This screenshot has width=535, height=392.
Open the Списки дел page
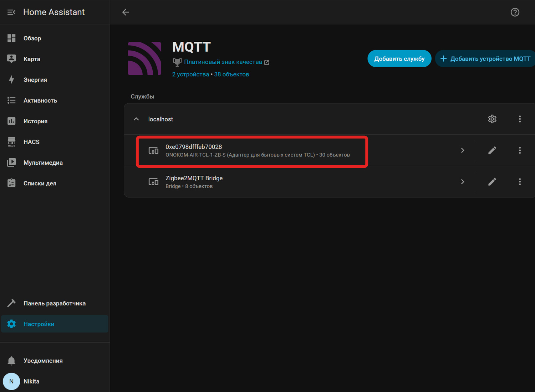pos(55,183)
